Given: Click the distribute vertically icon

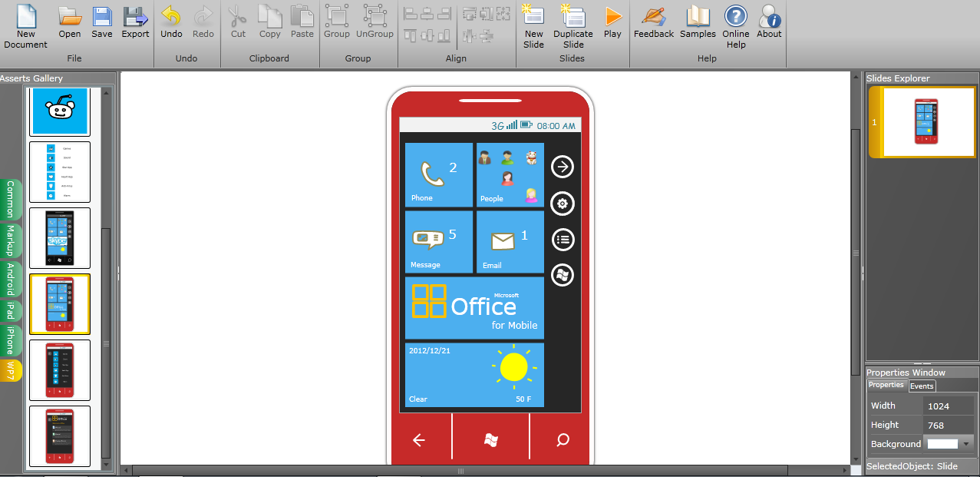Looking at the screenshot, I should 486,35.
